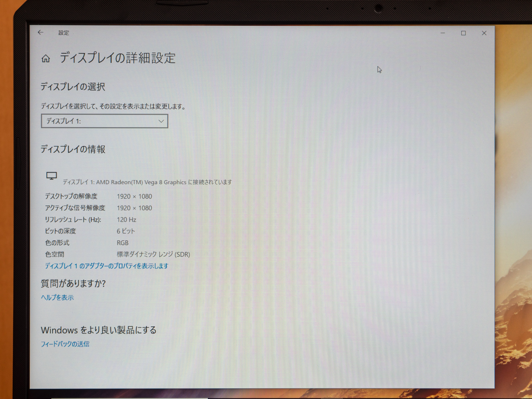Open the ヘルプを表示 link

tap(57, 298)
